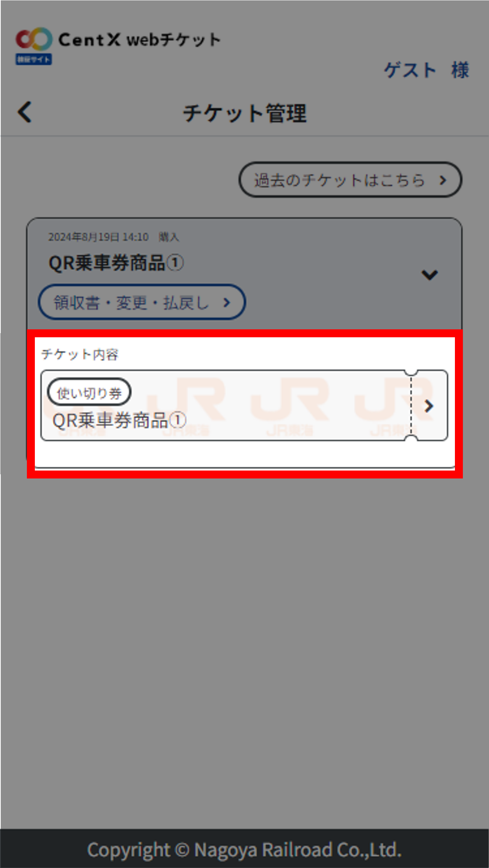
Task: Open 領収書・変更・払戻し options
Action: pyautogui.click(x=142, y=302)
